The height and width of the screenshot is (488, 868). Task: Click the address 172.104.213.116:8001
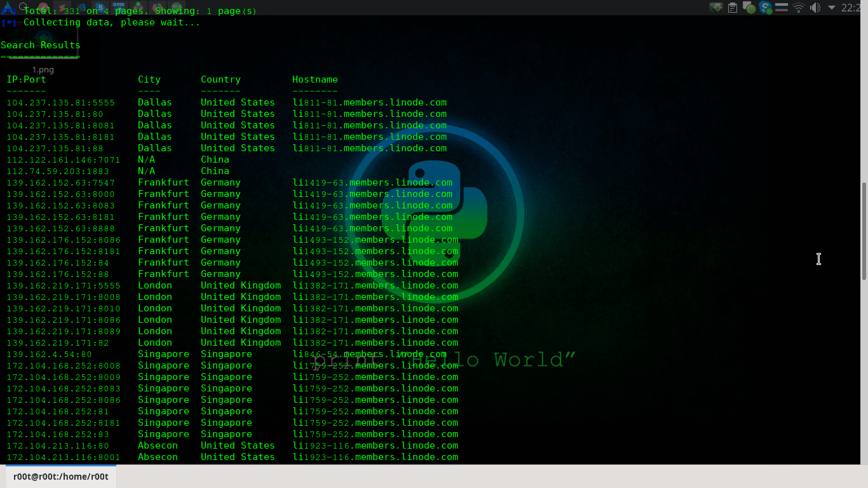[64, 457]
